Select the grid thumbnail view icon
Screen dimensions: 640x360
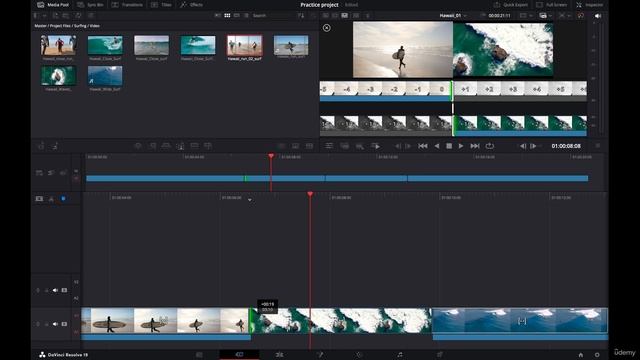pyautogui.click(x=227, y=16)
